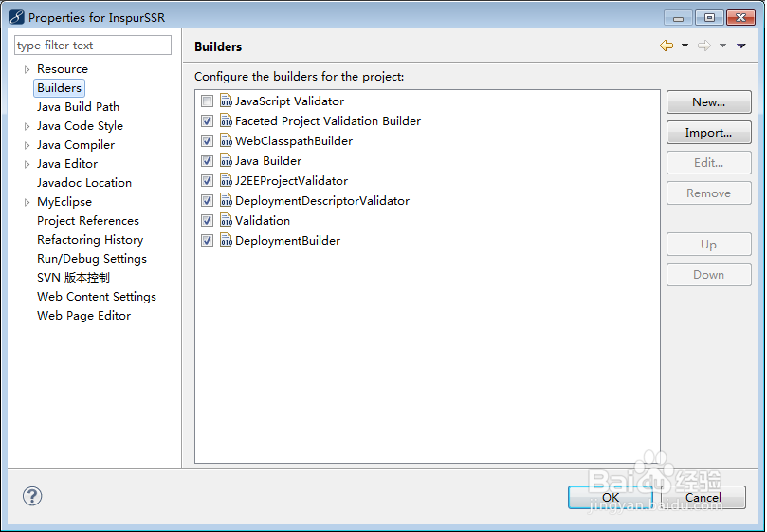Expand the Java Code Style node
This screenshot has height=532, width=767.
click(27, 126)
